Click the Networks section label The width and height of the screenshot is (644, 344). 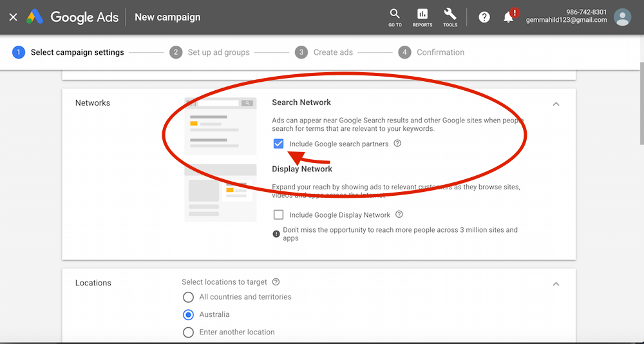[93, 102]
